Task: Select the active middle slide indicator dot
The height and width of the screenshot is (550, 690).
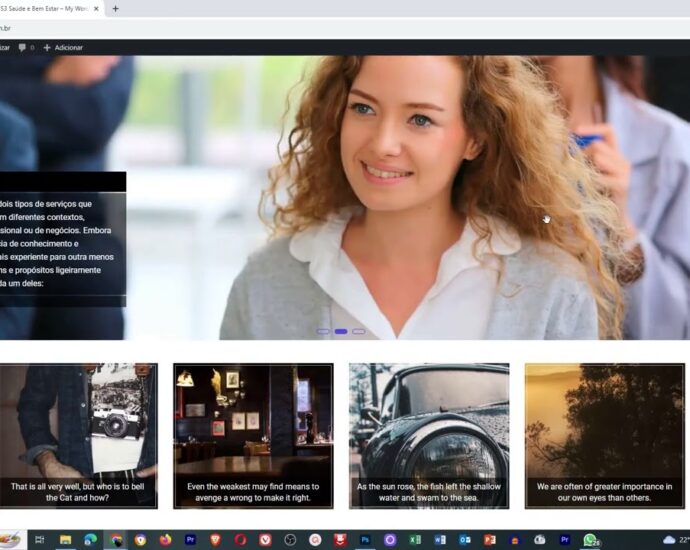Action: [341, 331]
